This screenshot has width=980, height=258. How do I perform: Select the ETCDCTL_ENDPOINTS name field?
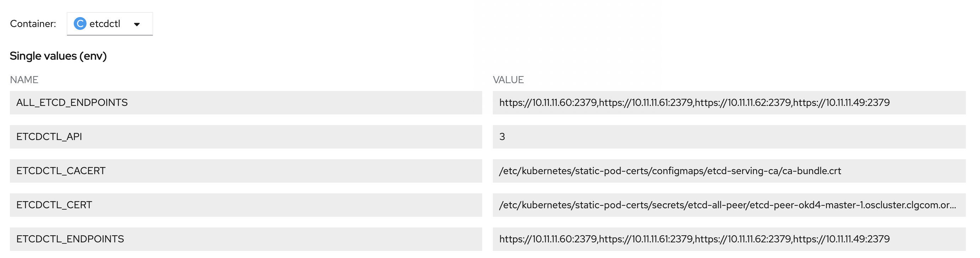coord(246,239)
